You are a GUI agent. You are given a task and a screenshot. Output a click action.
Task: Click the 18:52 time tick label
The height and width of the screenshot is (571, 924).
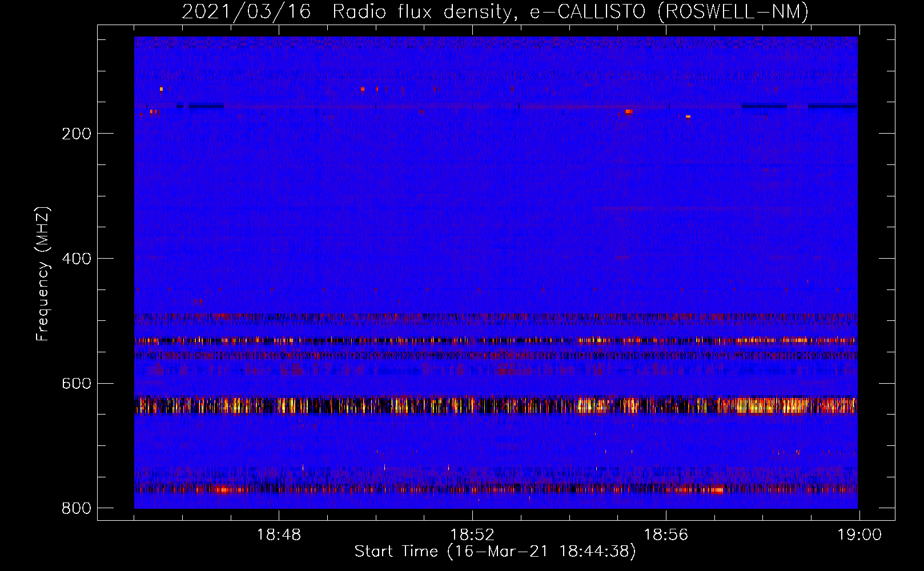pyautogui.click(x=472, y=535)
